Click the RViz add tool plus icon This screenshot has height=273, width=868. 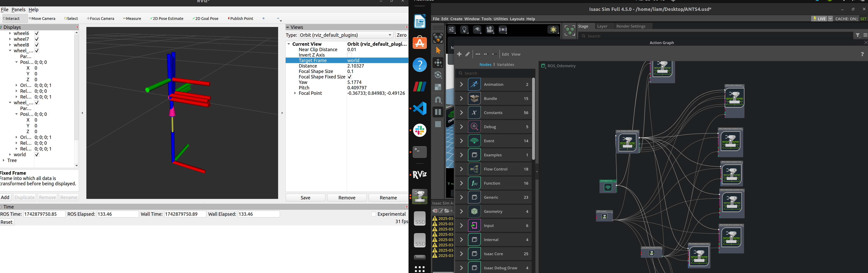click(x=264, y=19)
